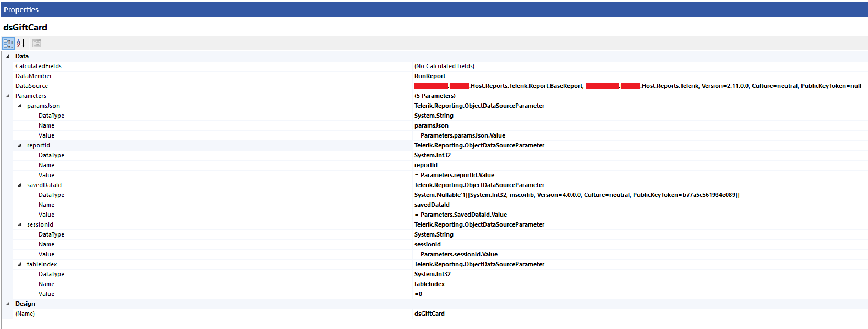Image resolution: width=868 pixels, height=329 pixels.
Task: Click System.Int32 DataType value of tableIndex
Action: pyautogui.click(x=433, y=274)
